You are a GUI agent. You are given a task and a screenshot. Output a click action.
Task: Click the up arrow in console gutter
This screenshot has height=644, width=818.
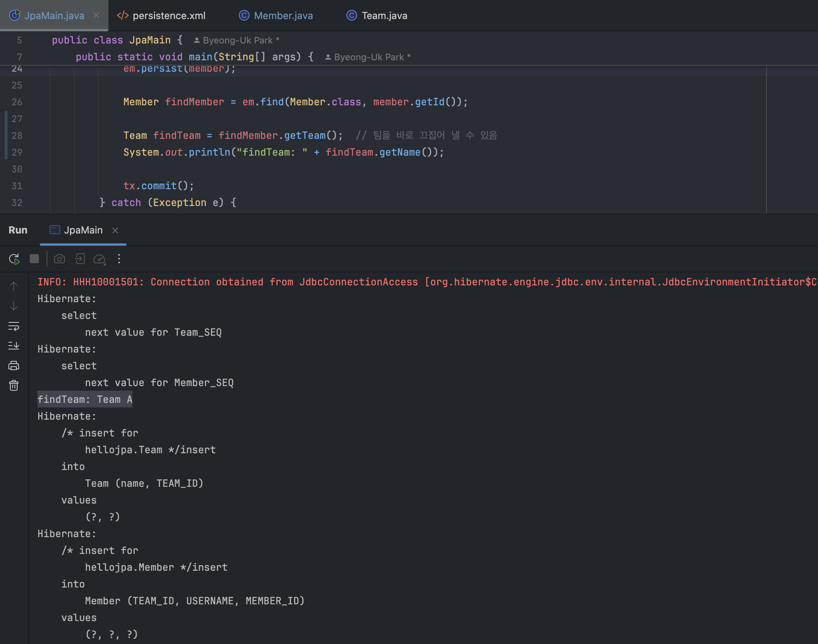[14, 286]
